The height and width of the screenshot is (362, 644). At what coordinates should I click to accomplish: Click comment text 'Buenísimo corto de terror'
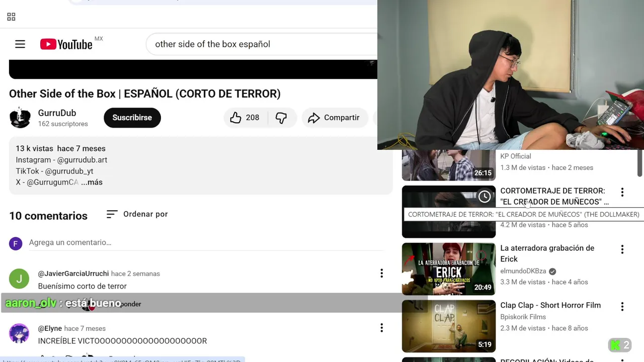83,286
